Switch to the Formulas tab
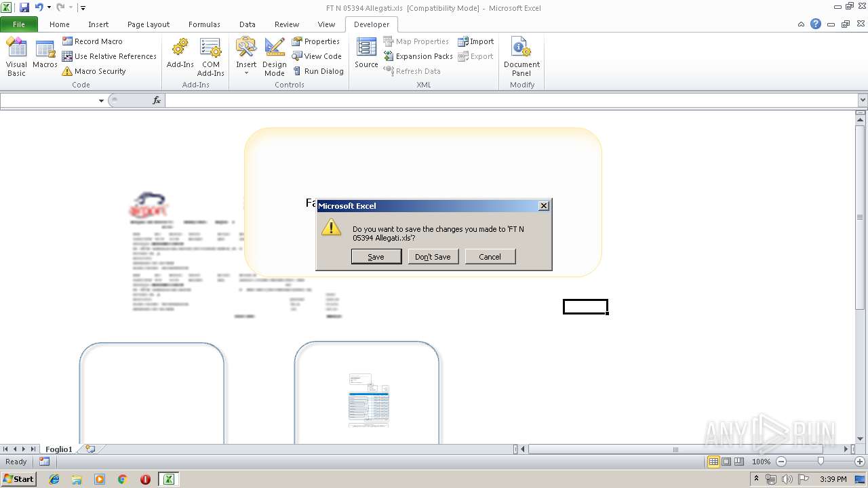 pos(204,24)
